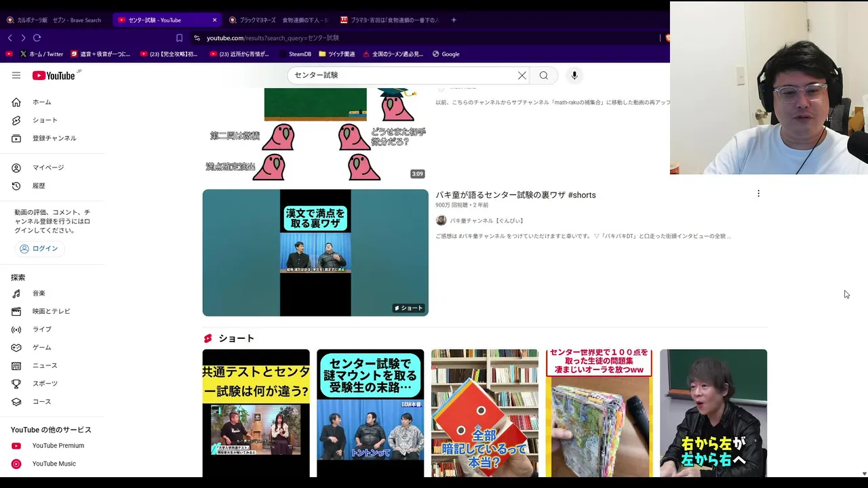Screen dimensions: 868x488
Task: Go forward with the browser forward arrow
Action: click(x=23, y=38)
